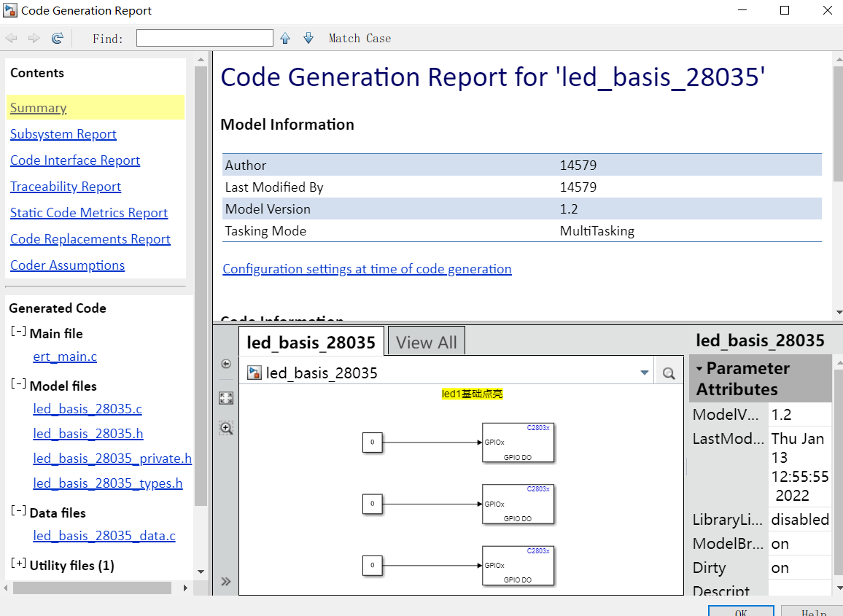This screenshot has width=843, height=616.
Task: Click the Author value 14579
Action: pos(578,165)
